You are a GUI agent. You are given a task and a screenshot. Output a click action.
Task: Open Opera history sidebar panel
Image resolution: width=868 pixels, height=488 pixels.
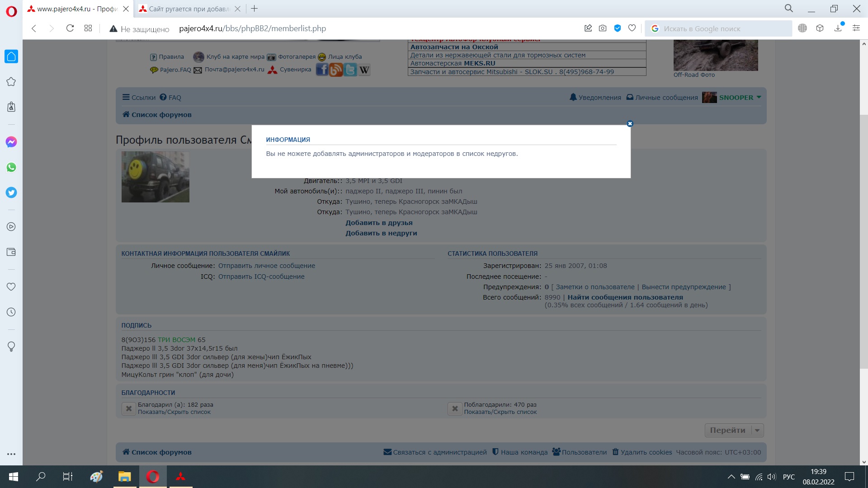[x=11, y=312]
